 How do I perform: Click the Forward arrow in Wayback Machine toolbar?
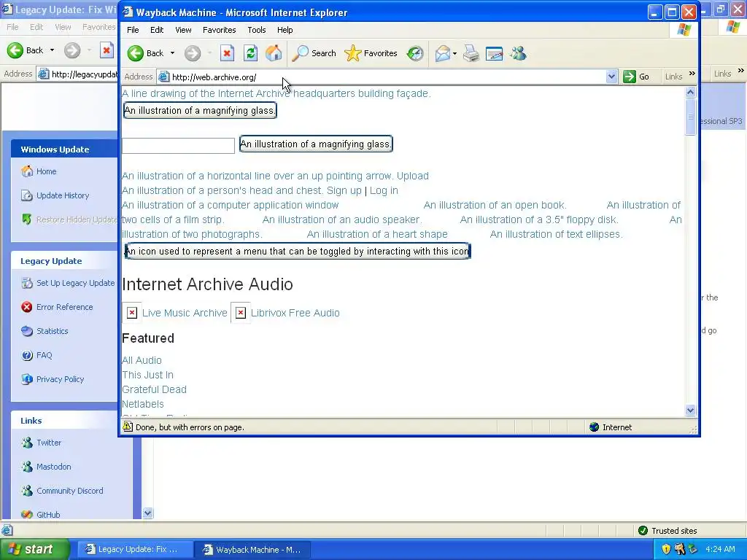[x=193, y=53]
